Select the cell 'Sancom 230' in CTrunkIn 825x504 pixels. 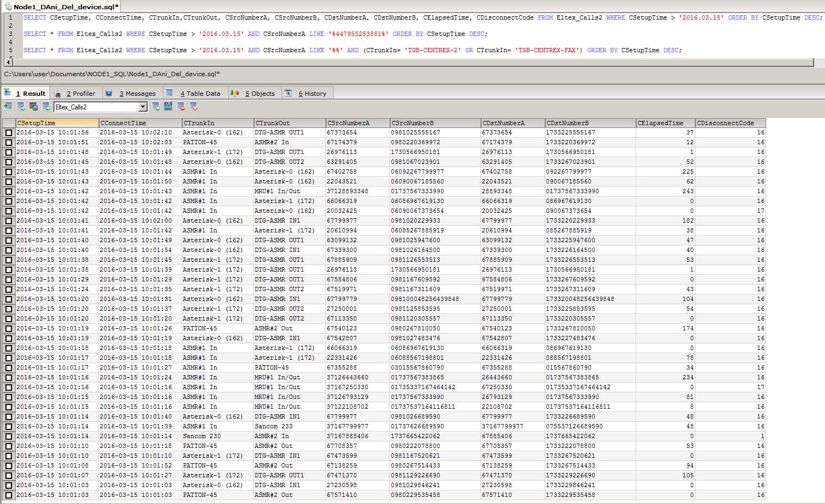pos(218,437)
